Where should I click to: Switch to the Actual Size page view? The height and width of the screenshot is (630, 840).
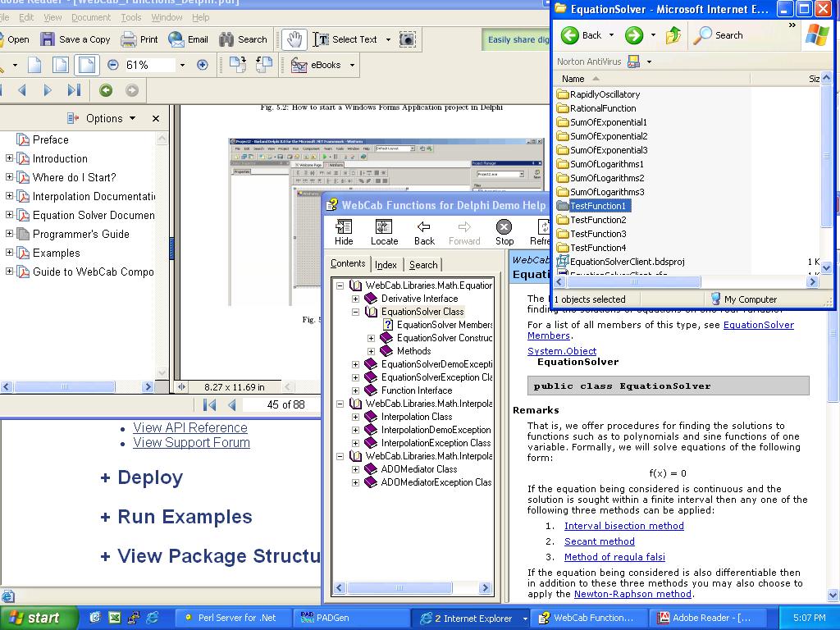34,65
